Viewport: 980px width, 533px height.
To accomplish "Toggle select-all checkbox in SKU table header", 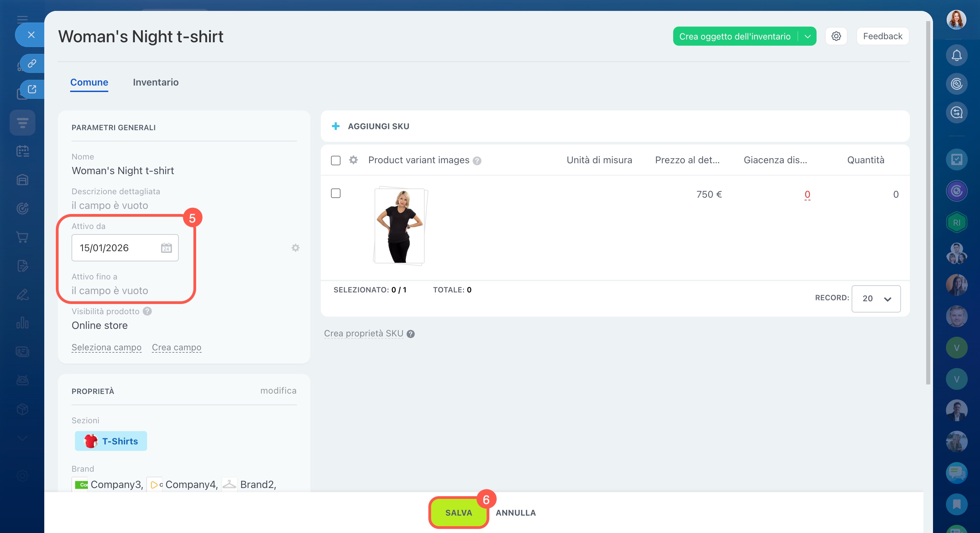I will coord(335,160).
